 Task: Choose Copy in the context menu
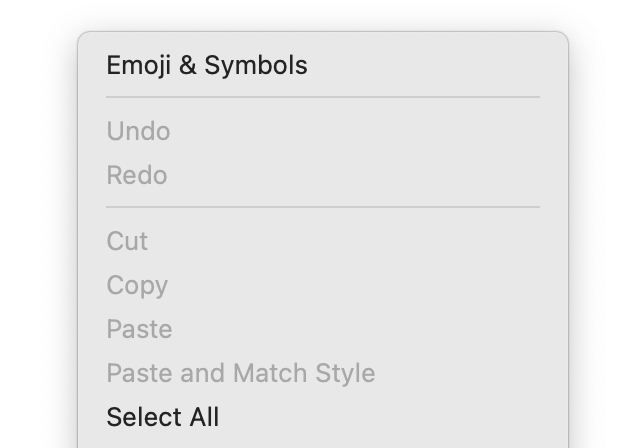point(138,285)
